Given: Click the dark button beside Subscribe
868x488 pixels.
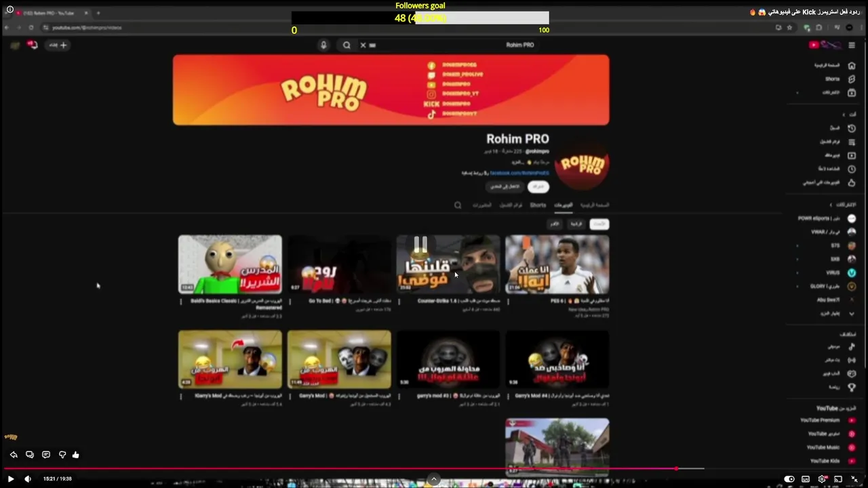Looking at the screenshot, I should (x=505, y=186).
